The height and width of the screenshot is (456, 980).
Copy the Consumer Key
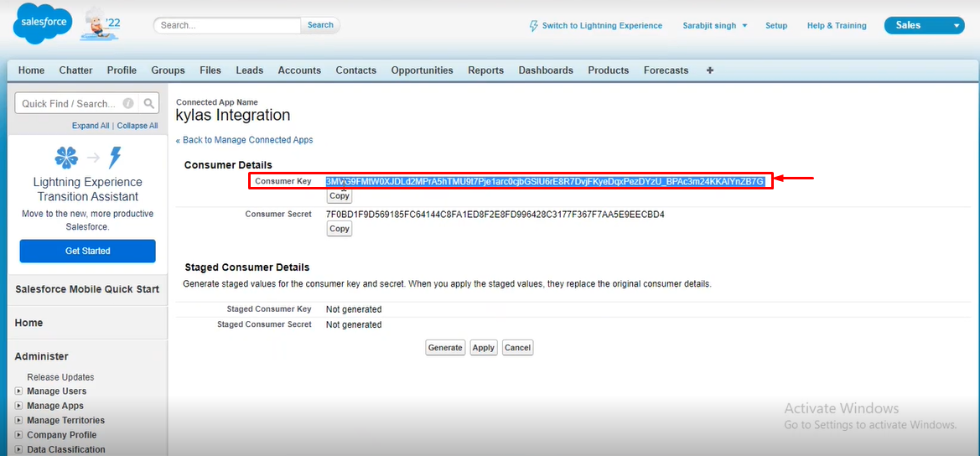tap(340, 196)
